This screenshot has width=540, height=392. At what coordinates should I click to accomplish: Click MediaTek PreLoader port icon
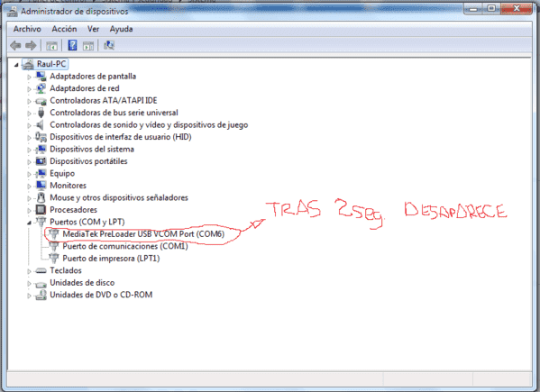click(x=54, y=234)
